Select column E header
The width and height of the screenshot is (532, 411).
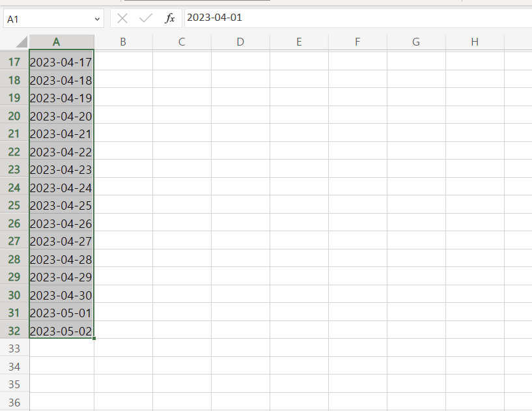point(299,42)
